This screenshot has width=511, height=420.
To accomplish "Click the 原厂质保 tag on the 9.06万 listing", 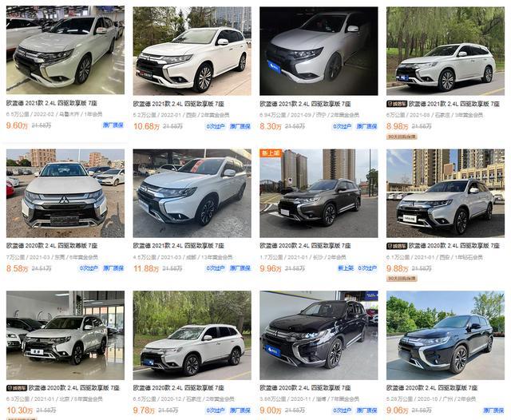I will [x=493, y=410].
